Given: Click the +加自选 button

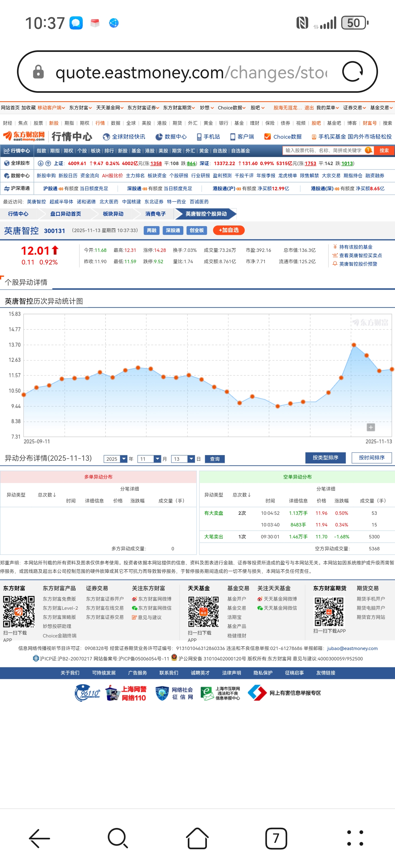Looking at the screenshot, I should (229, 230).
